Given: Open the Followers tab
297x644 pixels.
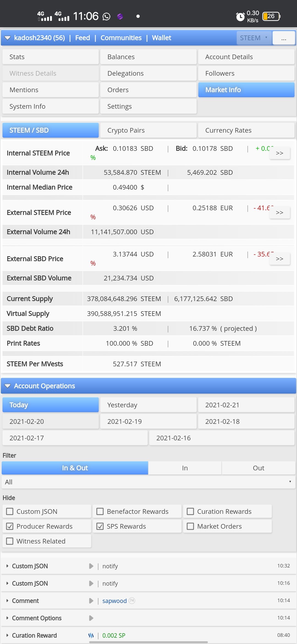Looking at the screenshot, I should [x=246, y=73].
